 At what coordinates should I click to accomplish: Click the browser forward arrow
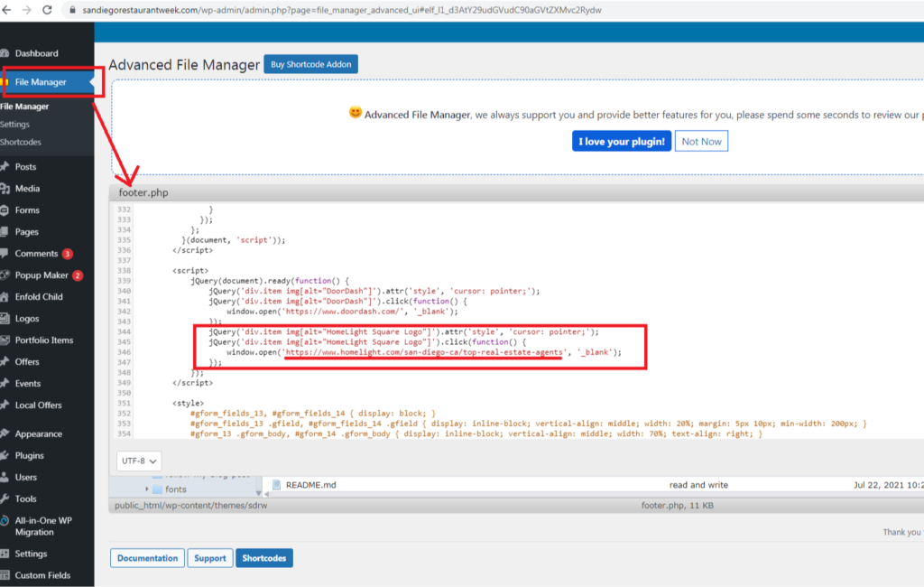pyautogui.click(x=25, y=10)
